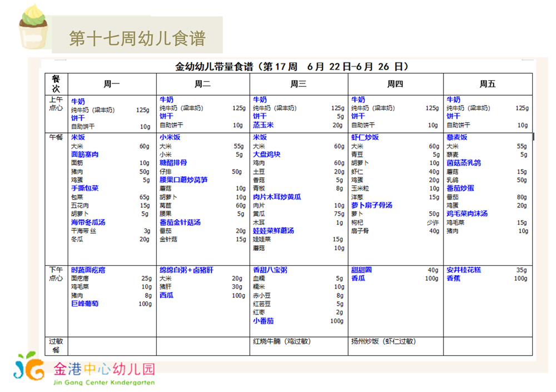Click the snack name 时蔬面疙瘩
The image size is (556, 392).
tap(88, 270)
